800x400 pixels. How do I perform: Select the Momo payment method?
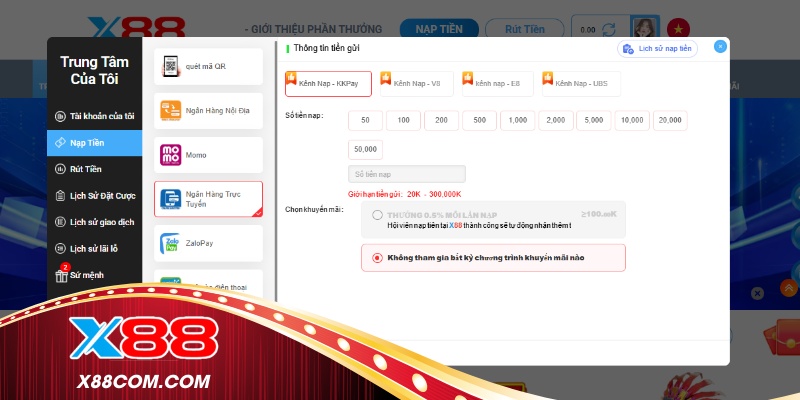208,155
